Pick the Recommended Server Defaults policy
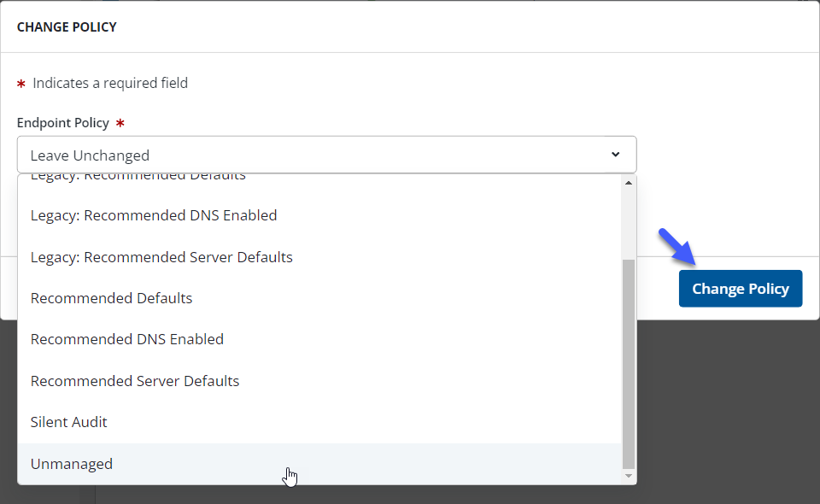820x504 pixels. [319, 381]
